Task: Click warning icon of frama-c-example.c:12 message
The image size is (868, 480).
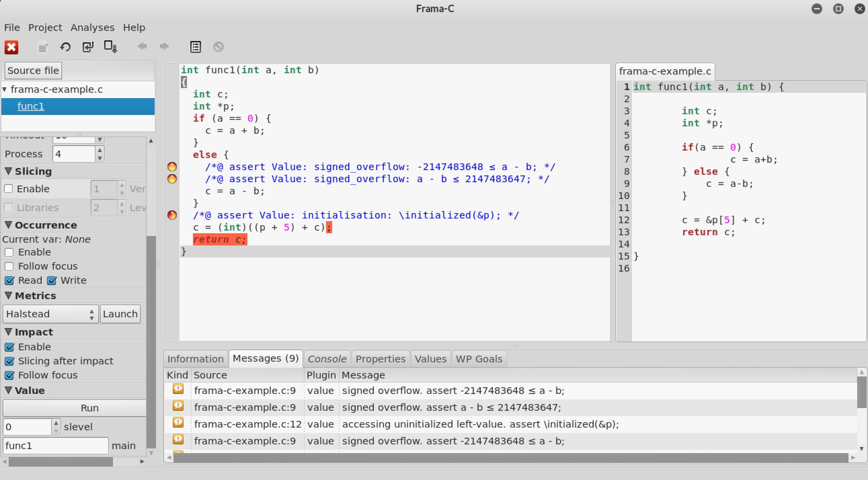Action: 178,423
